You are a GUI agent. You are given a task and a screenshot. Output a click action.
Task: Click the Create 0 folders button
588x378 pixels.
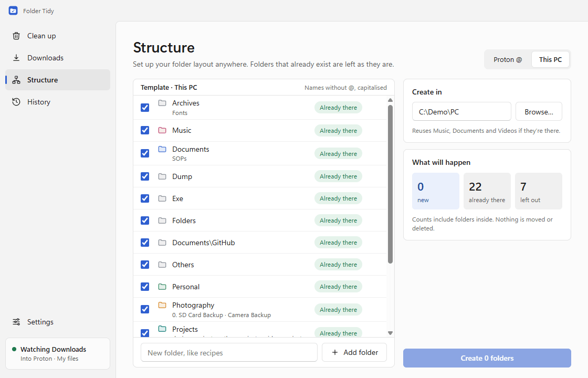click(x=487, y=358)
